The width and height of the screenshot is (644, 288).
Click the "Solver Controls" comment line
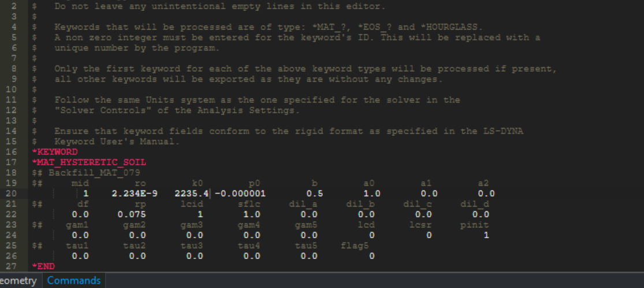177,110
